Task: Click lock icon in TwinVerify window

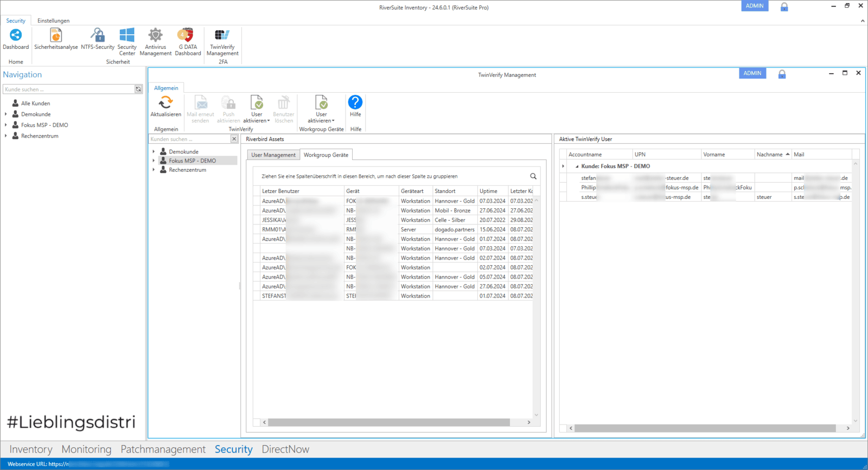Action: click(x=782, y=74)
